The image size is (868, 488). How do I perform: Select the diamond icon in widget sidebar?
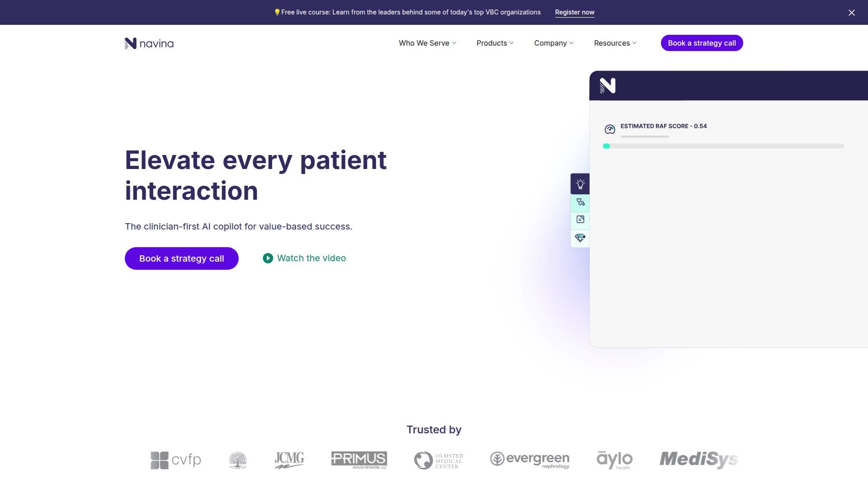pyautogui.click(x=580, y=238)
